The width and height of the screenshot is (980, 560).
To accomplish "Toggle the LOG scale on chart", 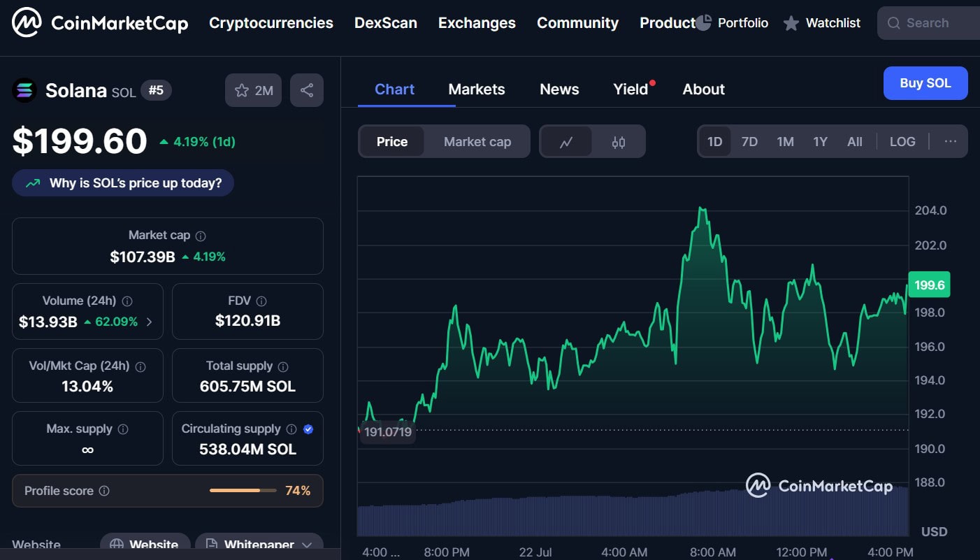I will click(x=902, y=142).
